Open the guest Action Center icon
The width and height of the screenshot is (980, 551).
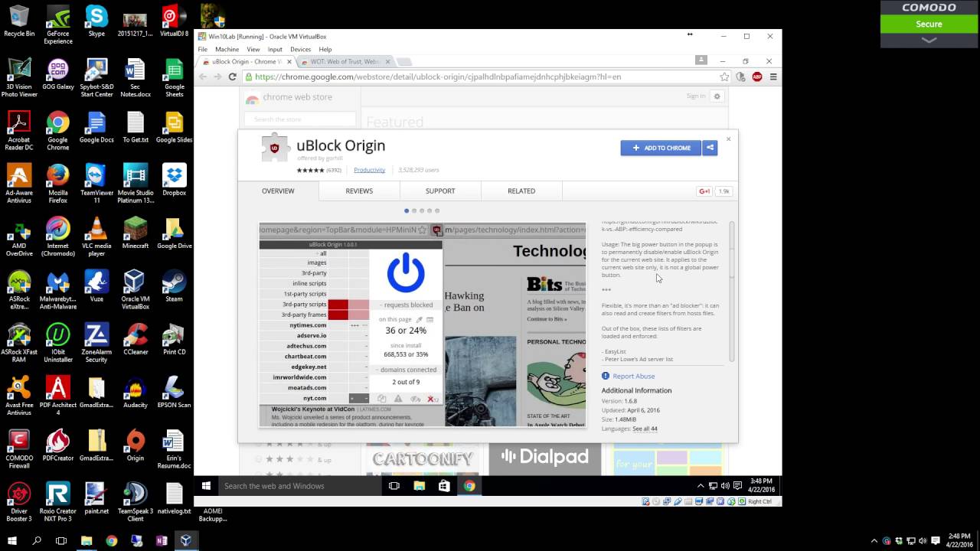[738, 486]
